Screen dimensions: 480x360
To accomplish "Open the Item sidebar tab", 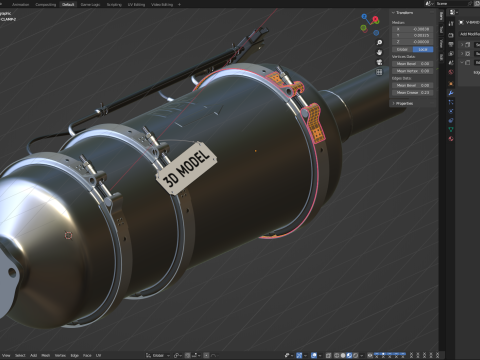I will tap(441, 16).
